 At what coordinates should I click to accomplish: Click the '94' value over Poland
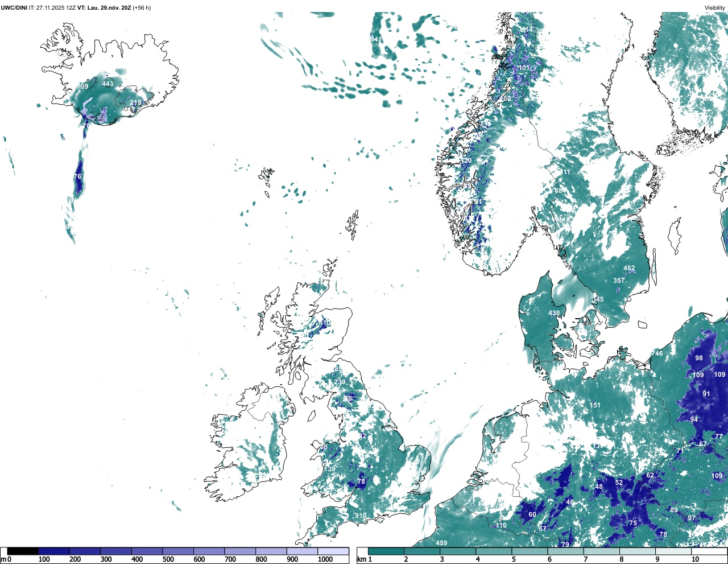(694, 419)
